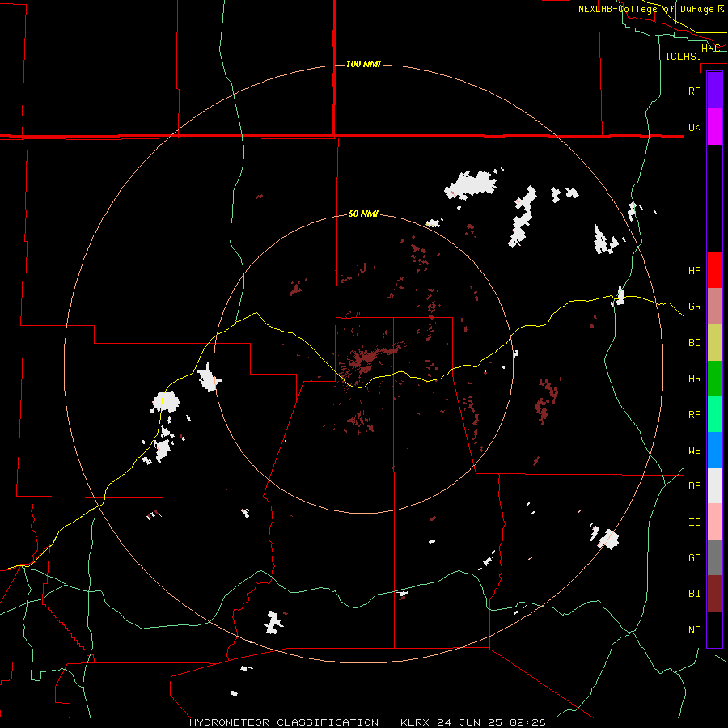Click the BI legend label
This screenshot has width=728, height=728.
point(694,594)
